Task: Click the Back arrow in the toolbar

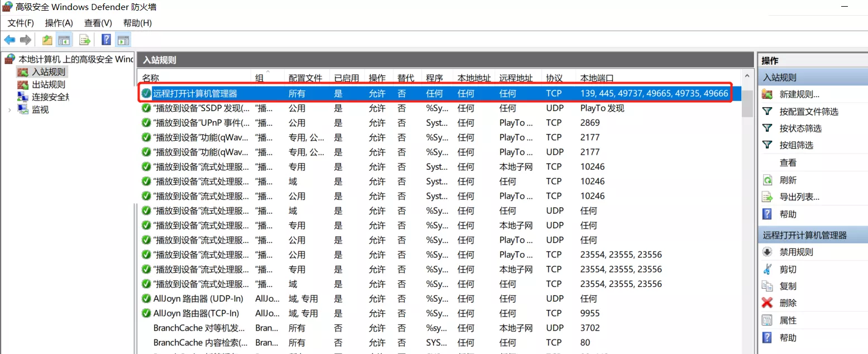Action: tap(9, 40)
